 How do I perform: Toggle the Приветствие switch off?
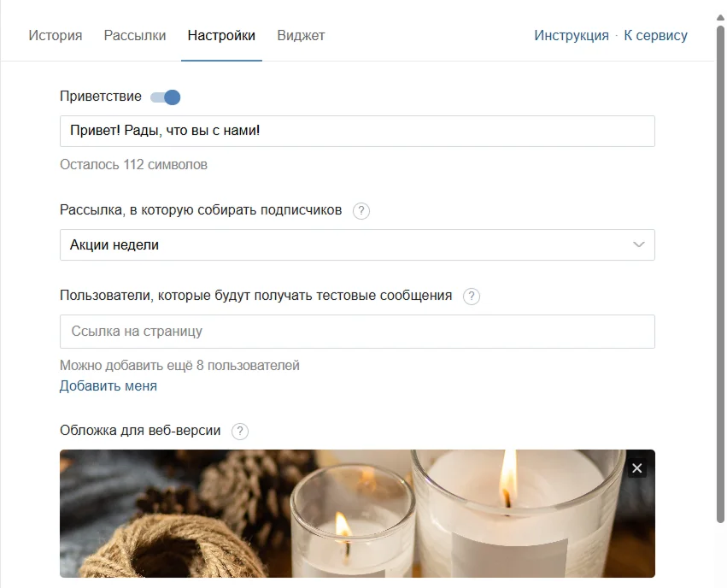(166, 97)
